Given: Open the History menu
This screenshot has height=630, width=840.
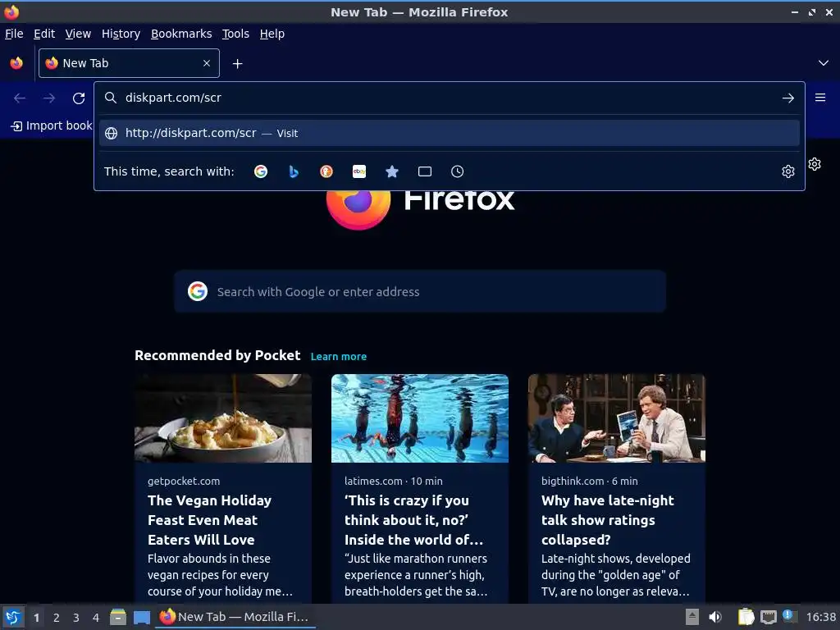Looking at the screenshot, I should [121, 34].
